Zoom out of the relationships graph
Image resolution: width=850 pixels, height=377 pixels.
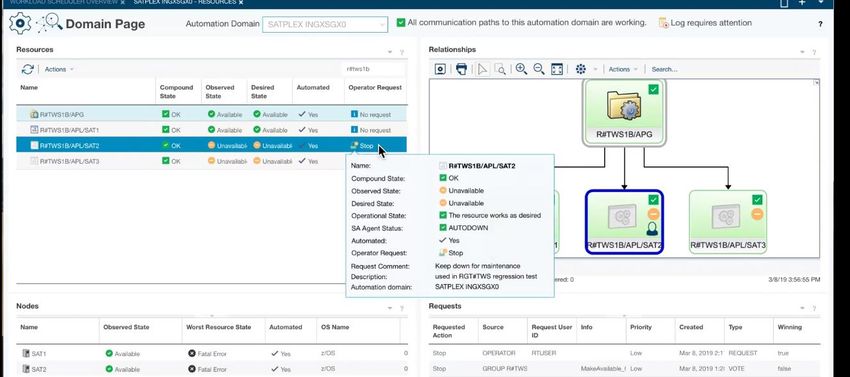click(x=539, y=69)
